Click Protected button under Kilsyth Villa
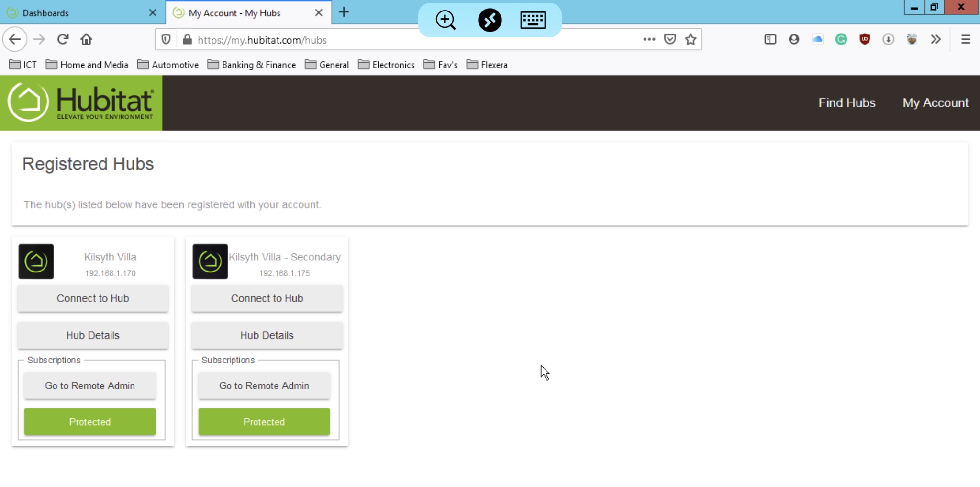980x487 pixels. (90, 422)
